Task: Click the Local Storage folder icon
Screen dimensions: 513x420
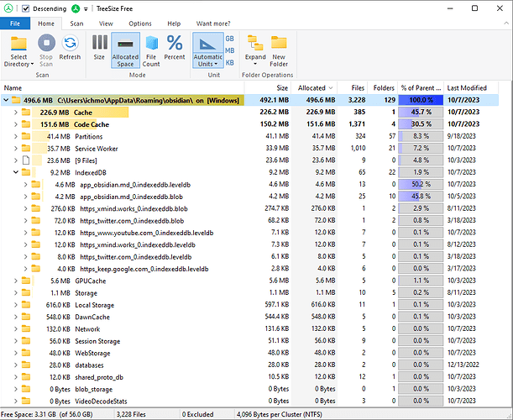Action: pyautogui.click(x=26, y=305)
